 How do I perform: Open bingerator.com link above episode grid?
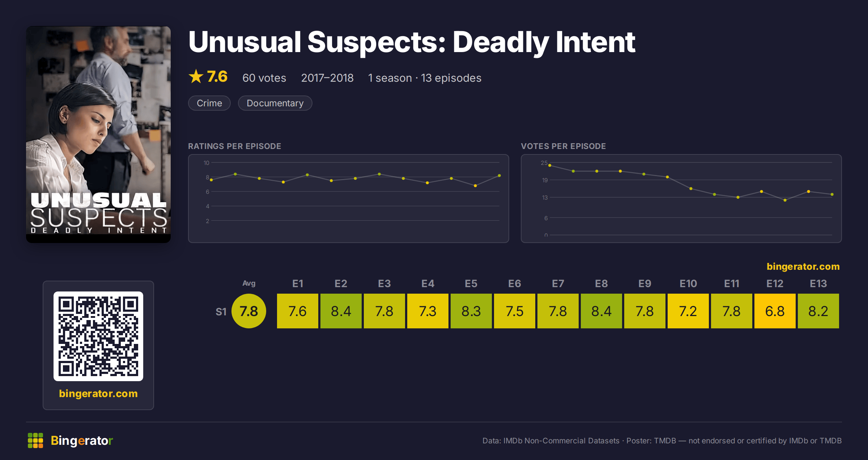coord(803,267)
